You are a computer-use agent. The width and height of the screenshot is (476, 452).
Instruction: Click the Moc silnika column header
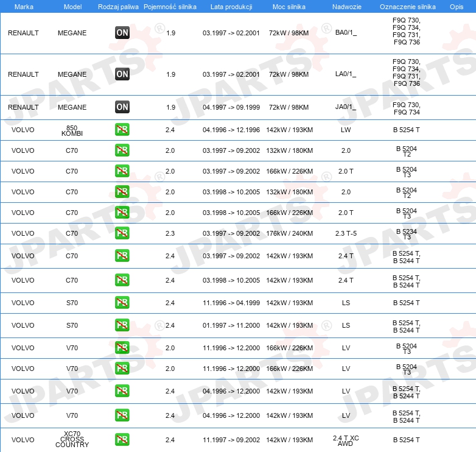(289, 7)
